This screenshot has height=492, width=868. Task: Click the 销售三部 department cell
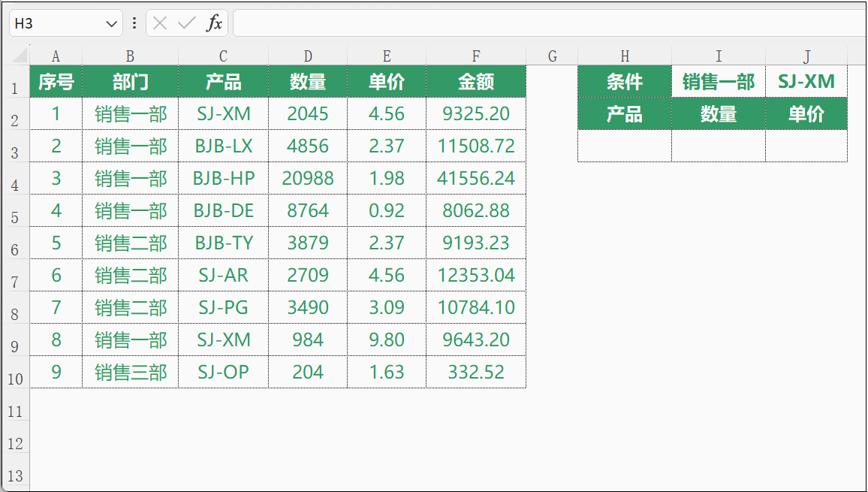point(130,372)
